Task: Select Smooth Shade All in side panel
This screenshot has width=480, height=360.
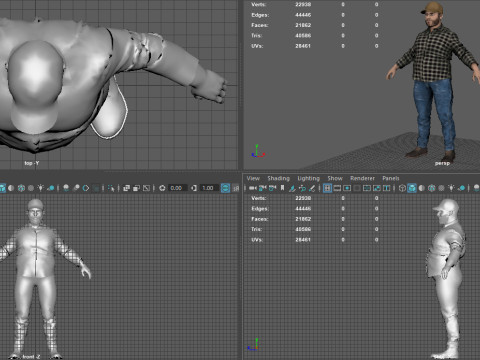Action: [412, 188]
